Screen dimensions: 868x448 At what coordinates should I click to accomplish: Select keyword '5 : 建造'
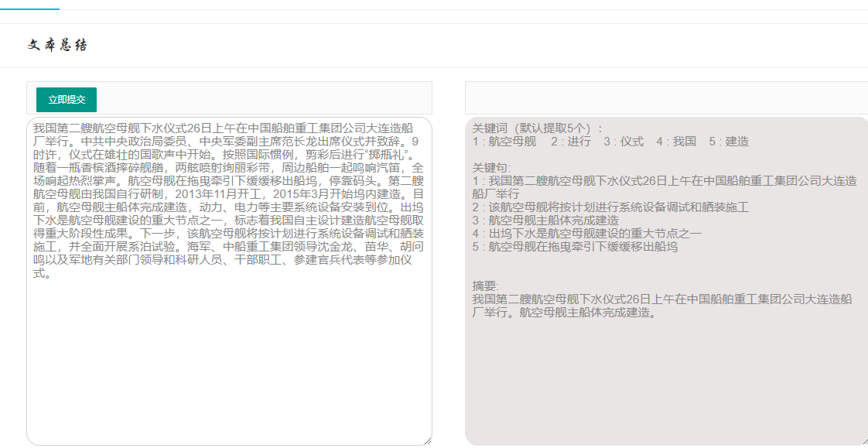click(x=729, y=142)
